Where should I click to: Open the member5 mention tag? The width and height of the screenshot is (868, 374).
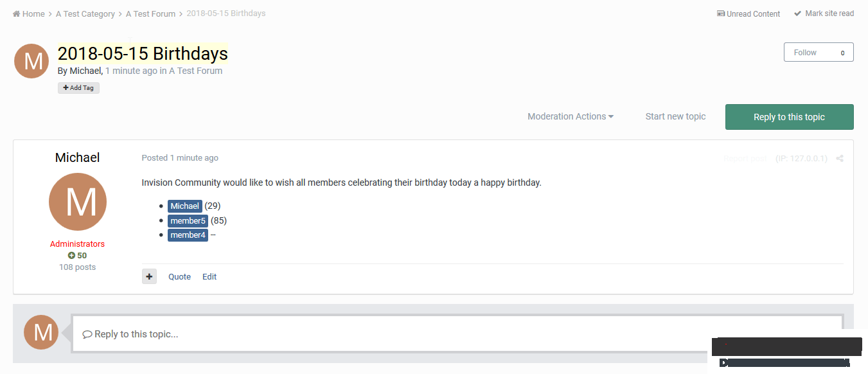[x=188, y=220]
